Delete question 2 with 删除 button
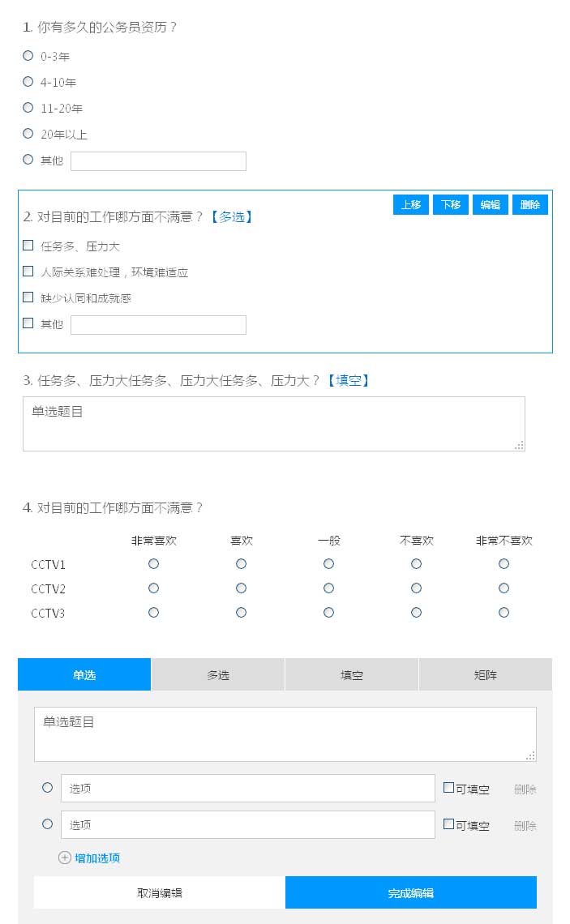Image resolution: width=570 pixels, height=924 pixels. click(x=530, y=205)
